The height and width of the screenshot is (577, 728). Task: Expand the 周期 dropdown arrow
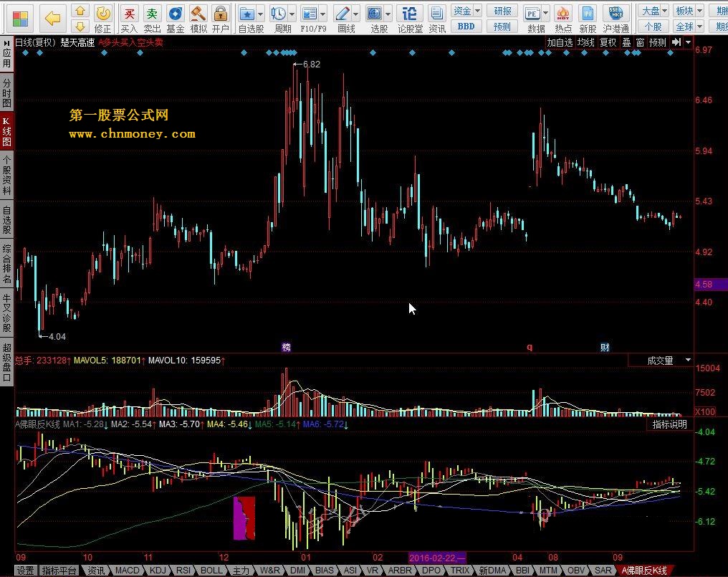[x=292, y=14]
